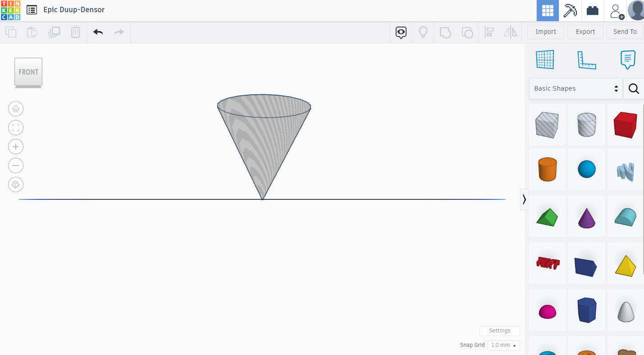Pick the green Roof shape
This screenshot has width=644, height=355.
point(547,217)
